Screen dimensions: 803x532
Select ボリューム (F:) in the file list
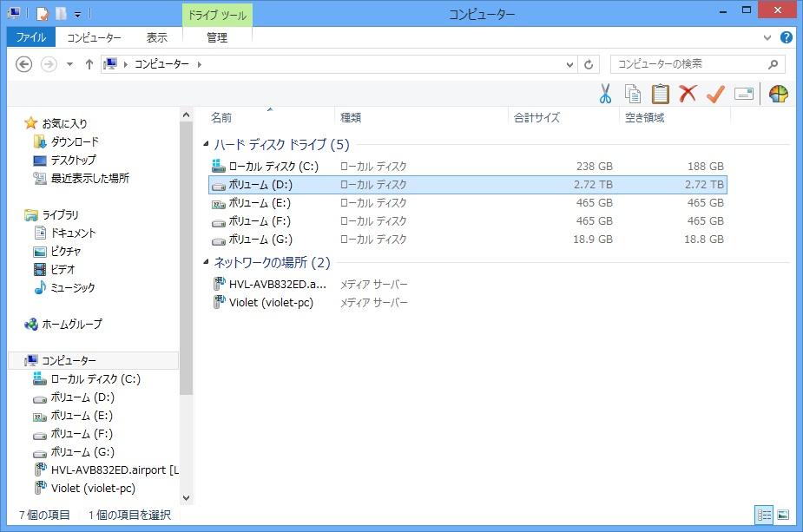coord(468,221)
